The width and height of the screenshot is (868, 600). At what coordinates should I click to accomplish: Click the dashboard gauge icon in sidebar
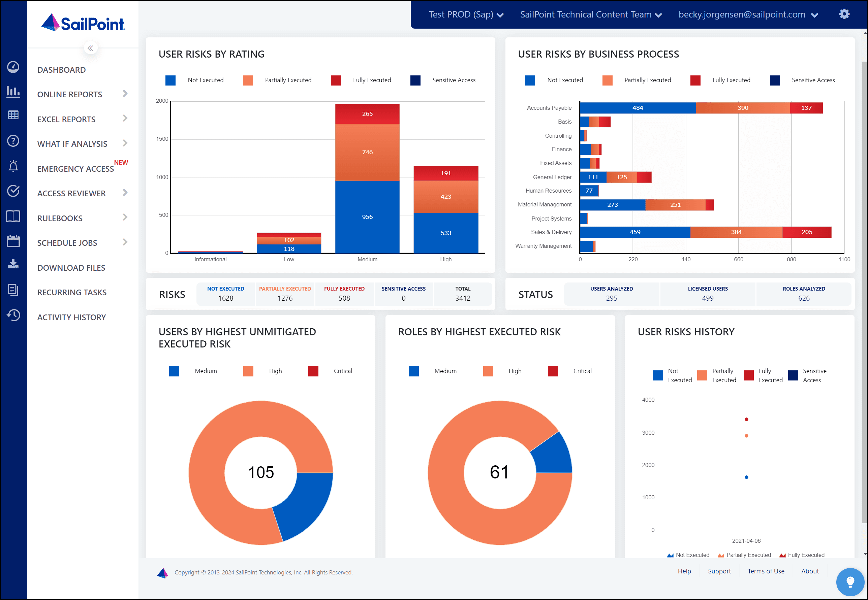click(x=13, y=67)
